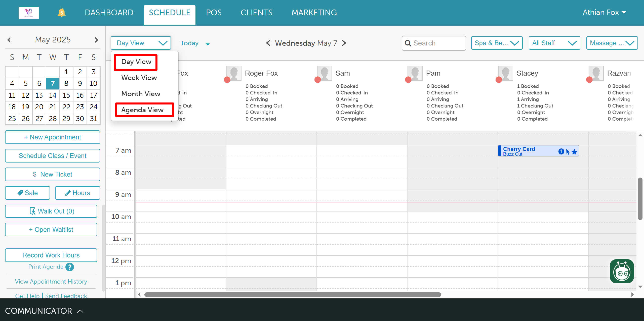Click the notification bell icon

(61, 12)
